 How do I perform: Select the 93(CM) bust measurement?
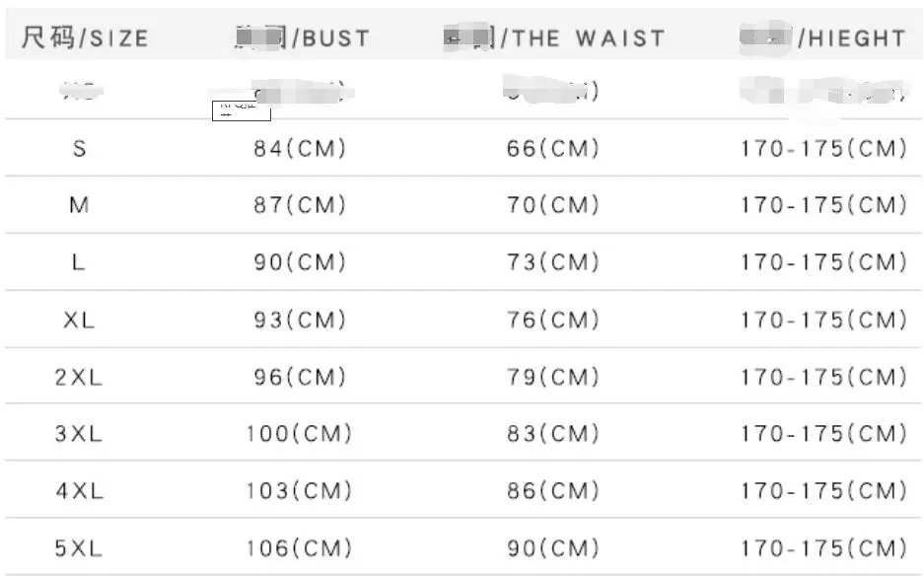point(300,320)
